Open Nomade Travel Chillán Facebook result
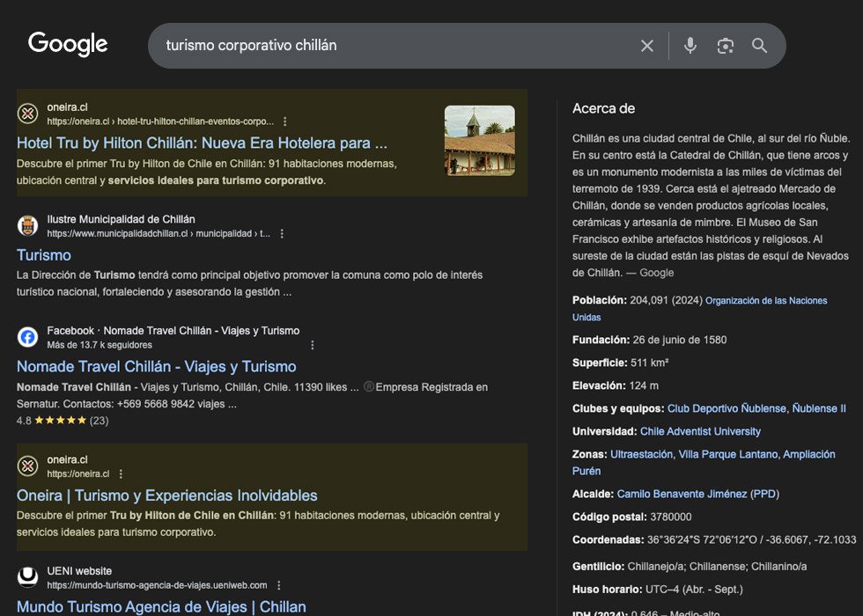 coord(156,366)
